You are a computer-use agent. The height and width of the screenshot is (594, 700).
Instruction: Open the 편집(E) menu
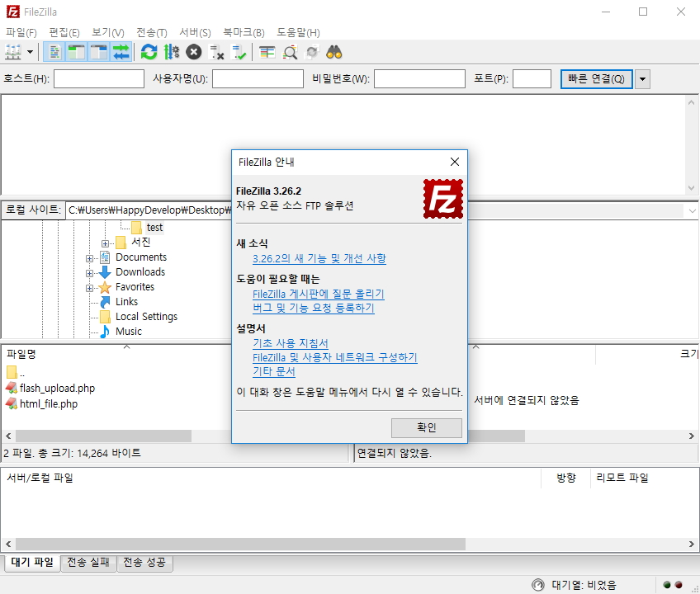tap(64, 32)
